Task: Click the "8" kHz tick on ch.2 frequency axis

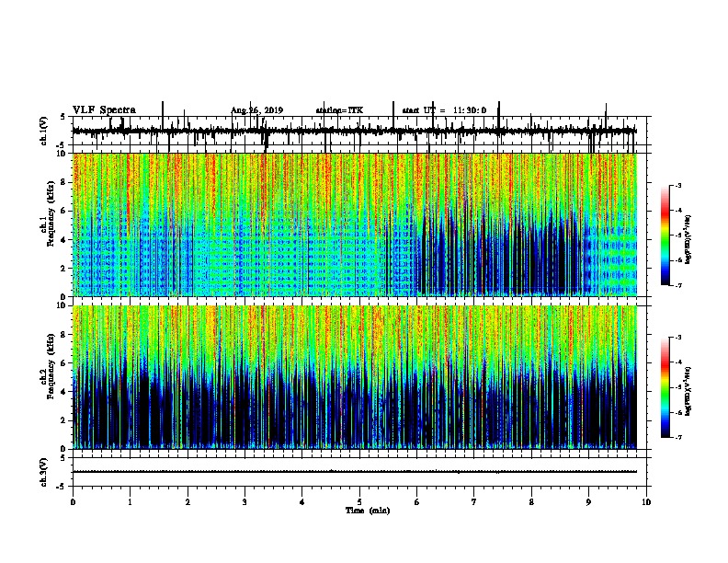Action: pyautogui.click(x=64, y=335)
